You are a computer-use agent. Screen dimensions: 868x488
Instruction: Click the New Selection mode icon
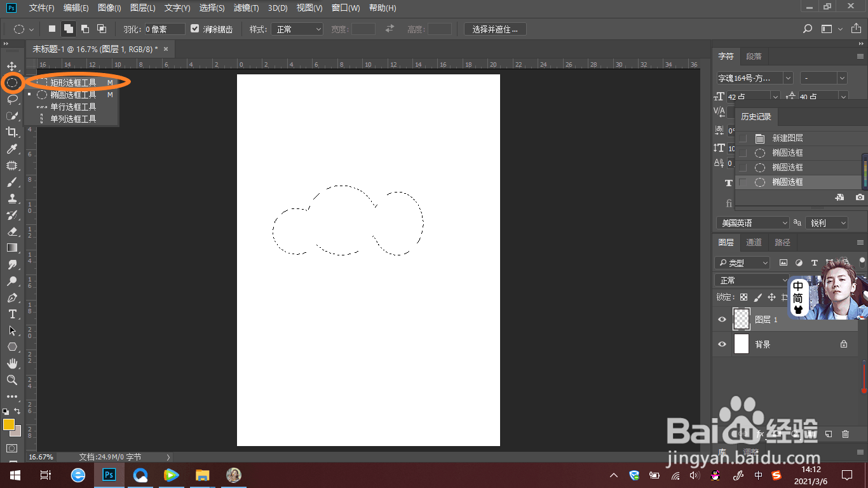52,29
